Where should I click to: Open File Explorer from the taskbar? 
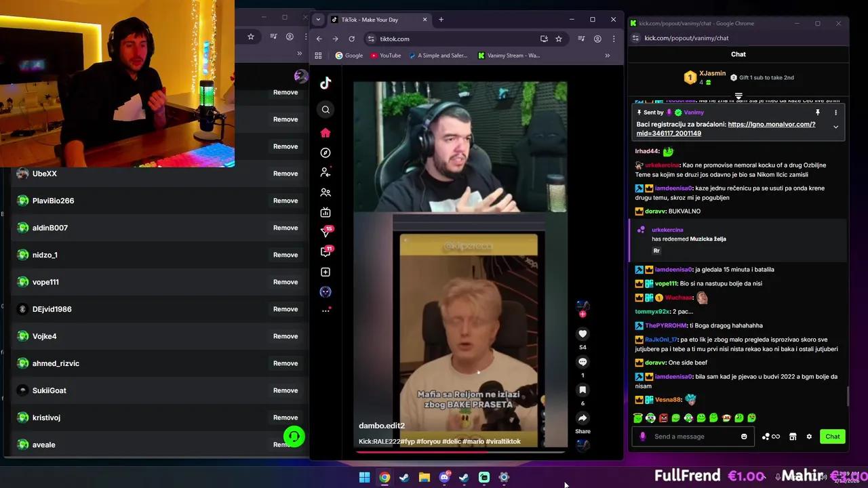[x=425, y=477]
